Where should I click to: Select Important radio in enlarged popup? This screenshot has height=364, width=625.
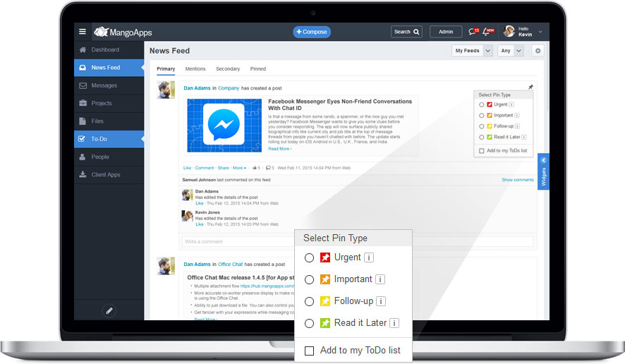pyautogui.click(x=309, y=280)
